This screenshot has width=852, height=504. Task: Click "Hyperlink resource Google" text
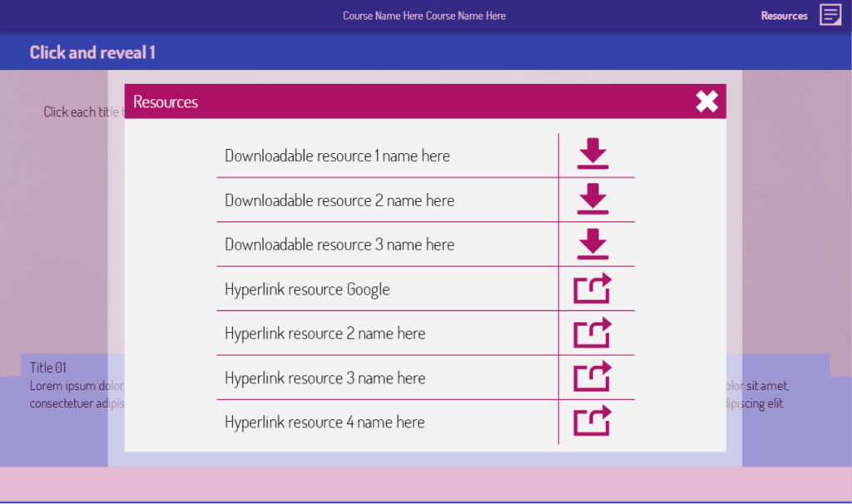[x=307, y=289]
